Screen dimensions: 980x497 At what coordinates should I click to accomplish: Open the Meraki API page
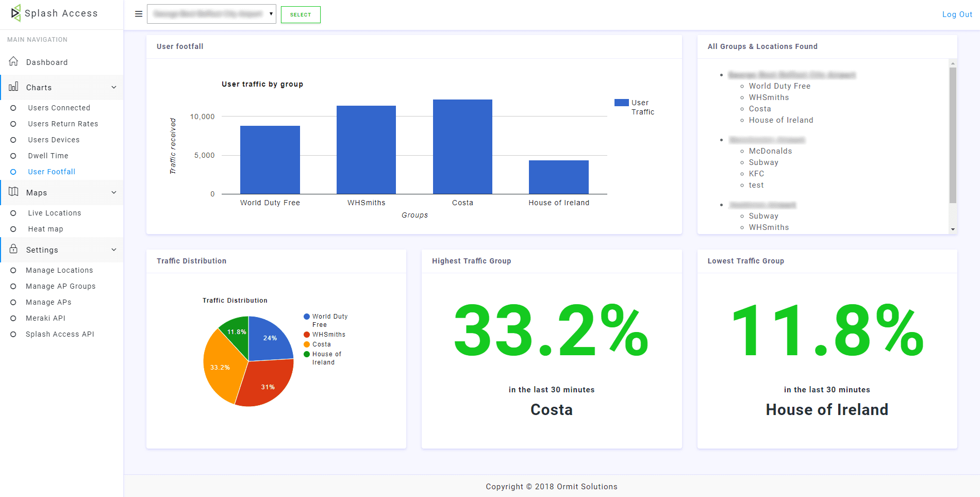point(45,318)
